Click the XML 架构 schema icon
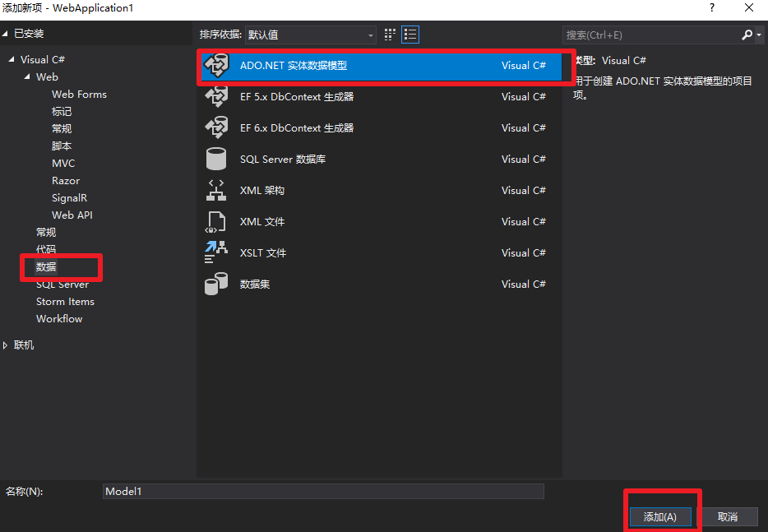 pos(216,191)
